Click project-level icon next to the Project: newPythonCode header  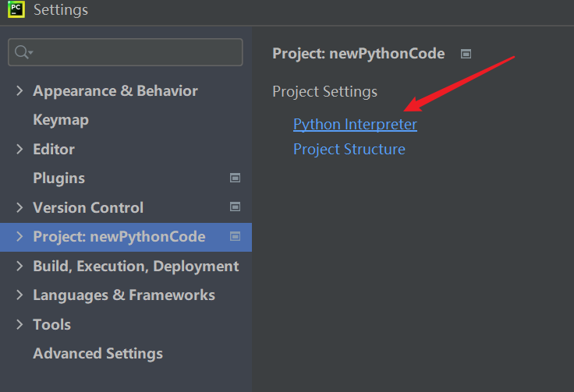point(466,54)
